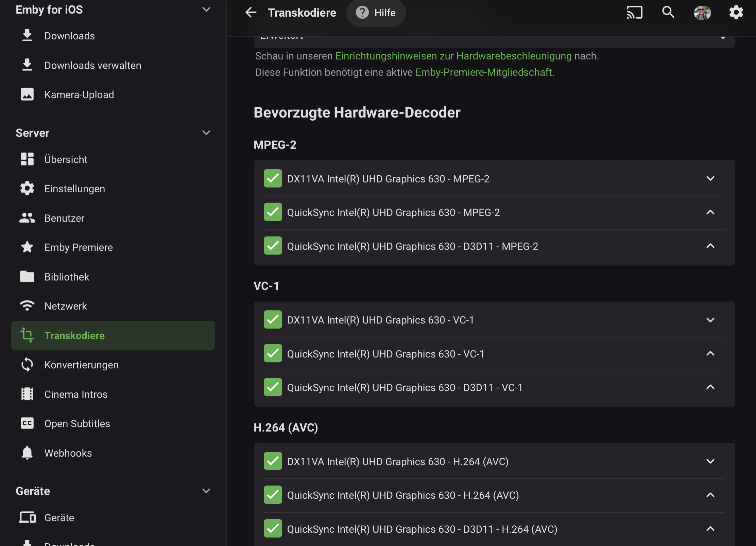Screen dimensions: 756x546
Task: Open the Webhooks page
Action: [113, 453]
